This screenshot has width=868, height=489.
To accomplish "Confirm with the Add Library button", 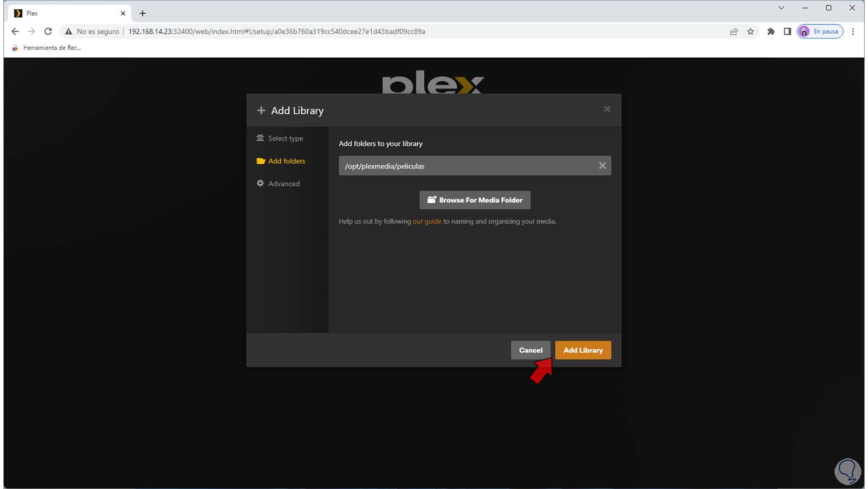I will pos(583,350).
